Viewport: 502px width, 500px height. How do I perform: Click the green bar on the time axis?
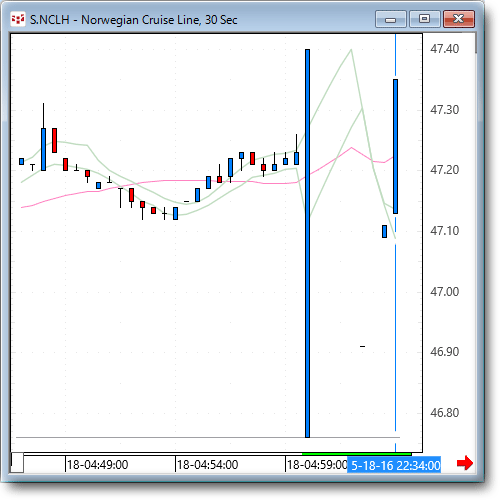click(357, 454)
